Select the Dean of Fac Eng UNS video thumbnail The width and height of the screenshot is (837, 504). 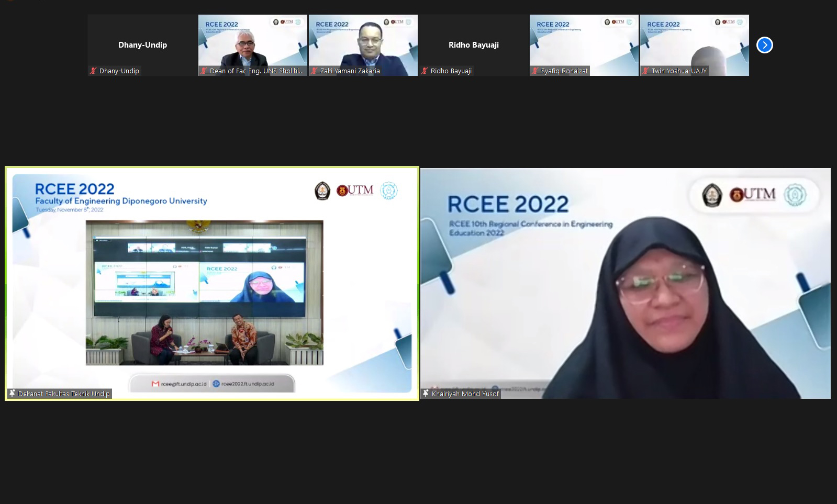(x=252, y=45)
